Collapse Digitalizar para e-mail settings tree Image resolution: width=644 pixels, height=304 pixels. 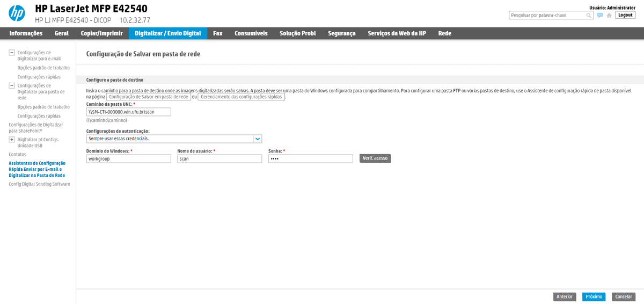click(x=12, y=53)
